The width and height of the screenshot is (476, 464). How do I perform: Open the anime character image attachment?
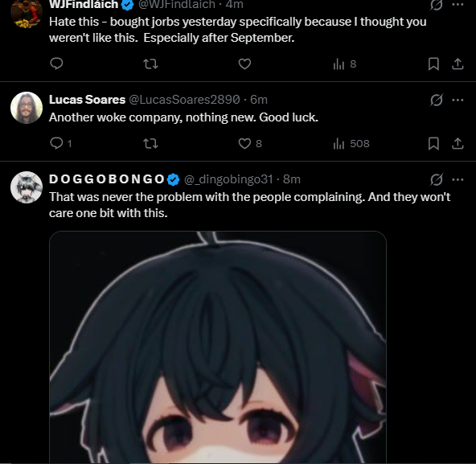point(218,347)
